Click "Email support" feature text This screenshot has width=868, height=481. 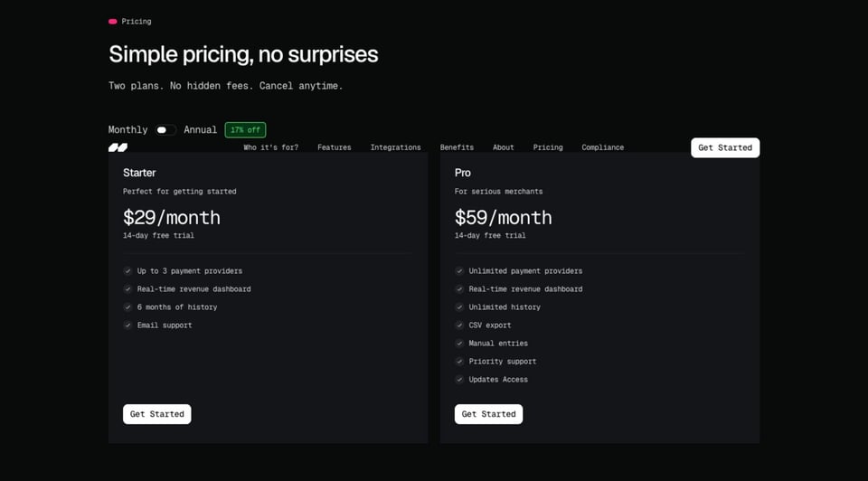click(x=165, y=325)
